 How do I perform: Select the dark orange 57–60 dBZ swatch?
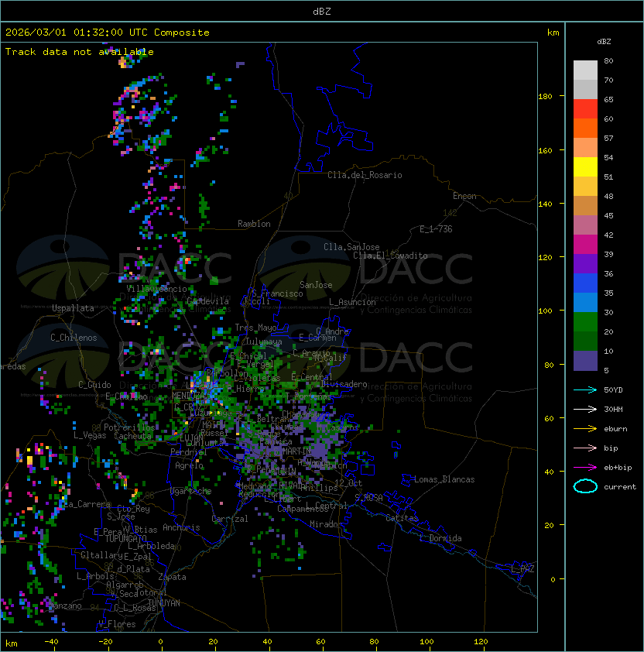(585, 129)
